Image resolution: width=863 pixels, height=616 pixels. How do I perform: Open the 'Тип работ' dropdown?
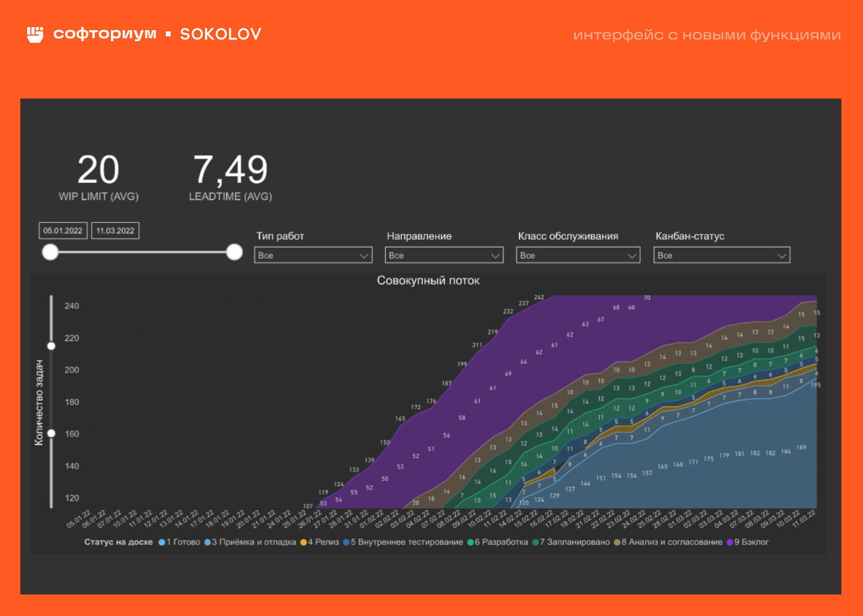pyautogui.click(x=313, y=255)
